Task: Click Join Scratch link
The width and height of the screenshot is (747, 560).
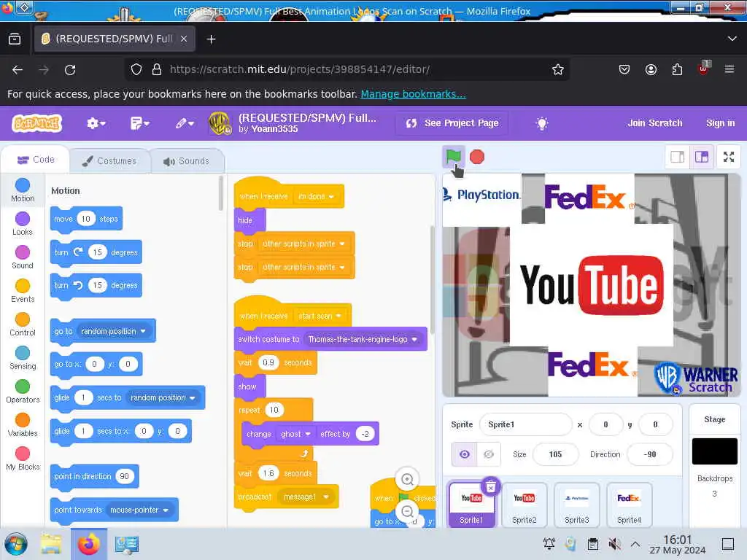Action: [x=654, y=123]
